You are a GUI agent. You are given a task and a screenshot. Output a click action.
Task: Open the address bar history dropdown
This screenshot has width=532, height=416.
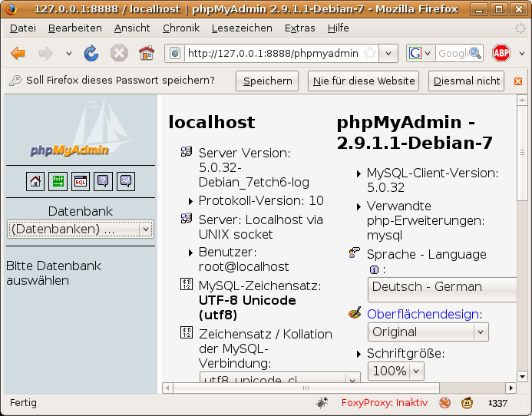(388, 53)
